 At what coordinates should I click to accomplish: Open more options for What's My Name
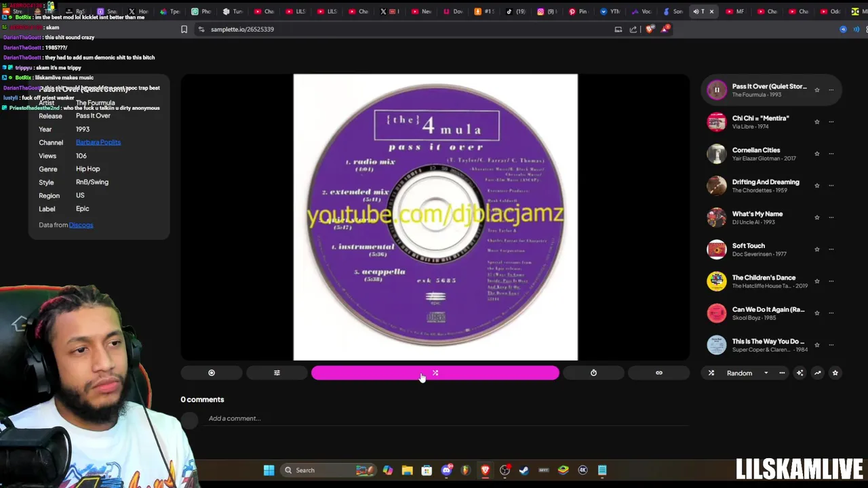831,218
